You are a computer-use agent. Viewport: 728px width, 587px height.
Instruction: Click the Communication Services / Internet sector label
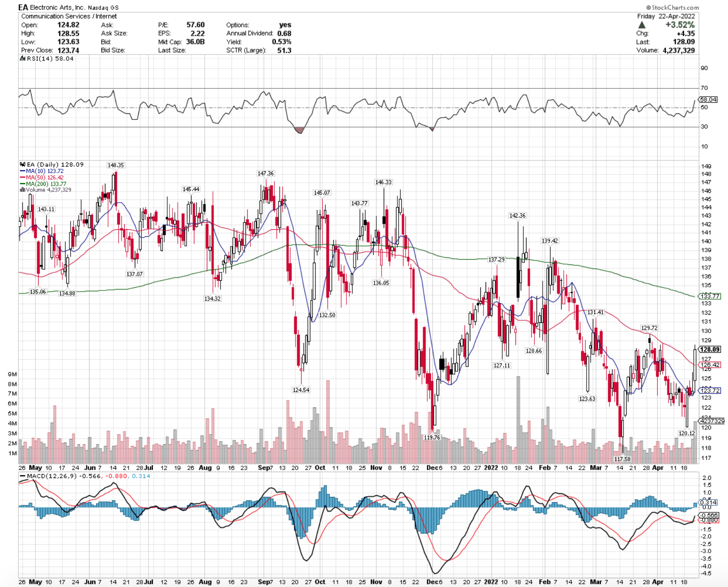click(69, 16)
